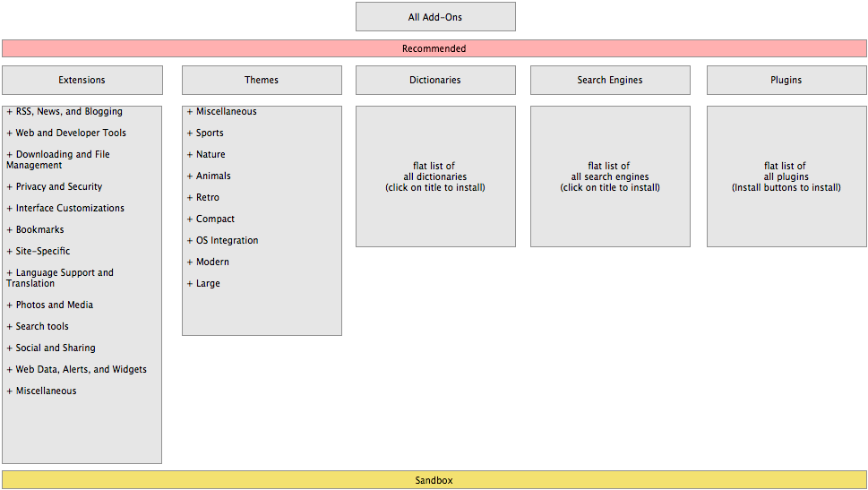Click the plus icon beside Retro theme
Image resolution: width=868 pixels, height=490 pixels.
pos(190,198)
